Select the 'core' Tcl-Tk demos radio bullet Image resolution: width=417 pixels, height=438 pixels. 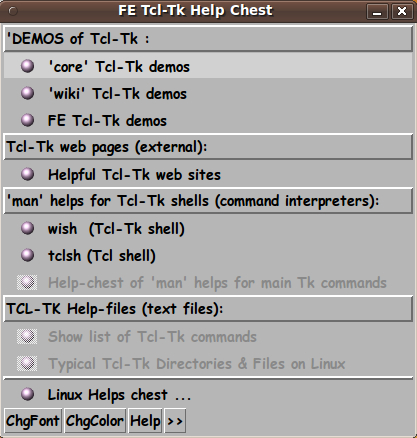[x=27, y=66]
